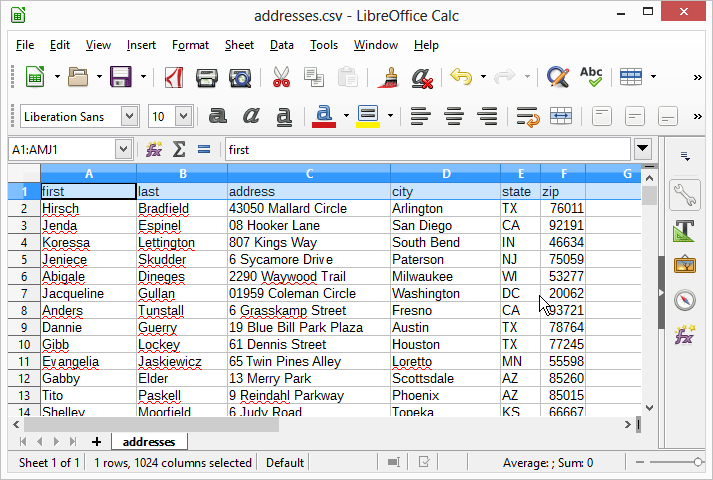Click the Paste clipboard icon
This screenshot has width=713, height=480.
tap(348, 77)
